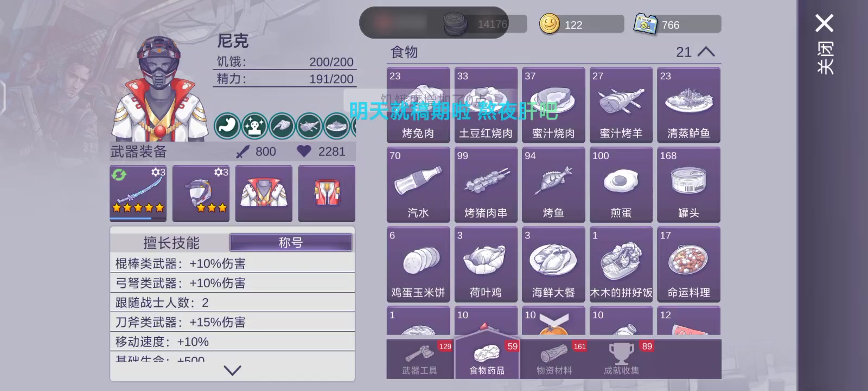868x391 pixels.
Task: Select the 烤兔肉 food item
Action: [x=418, y=105]
